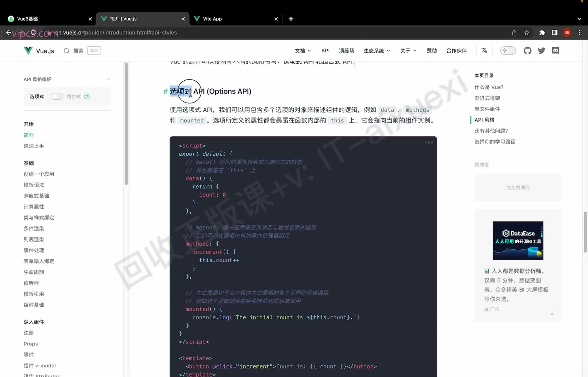Open the extensions puzzle icon
This screenshot has height=377, width=588.
click(542, 33)
